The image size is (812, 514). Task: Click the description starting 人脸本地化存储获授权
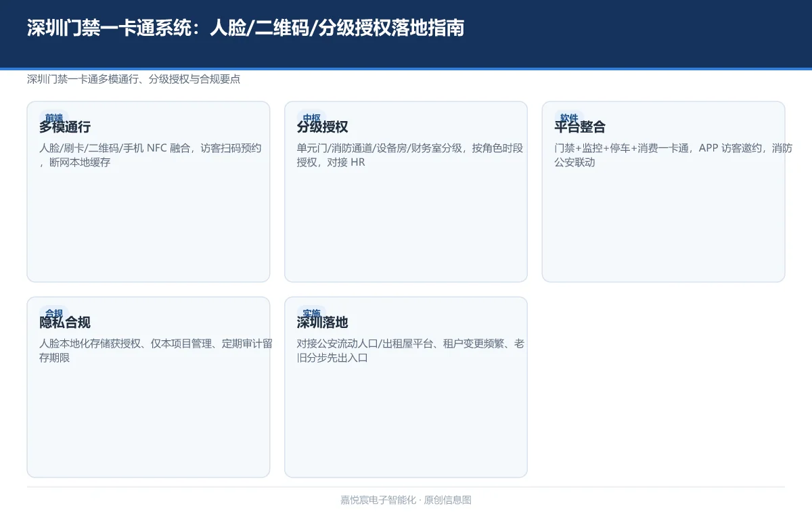(x=156, y=350)
